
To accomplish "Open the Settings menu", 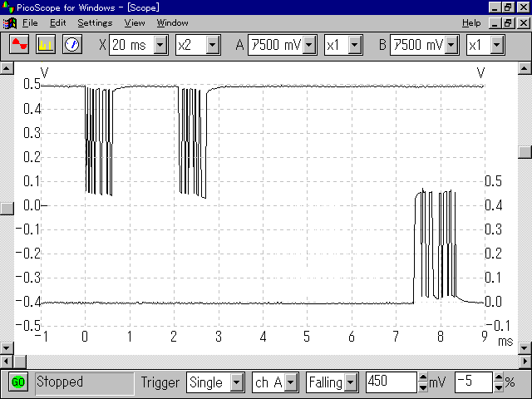I will point(95,23).
